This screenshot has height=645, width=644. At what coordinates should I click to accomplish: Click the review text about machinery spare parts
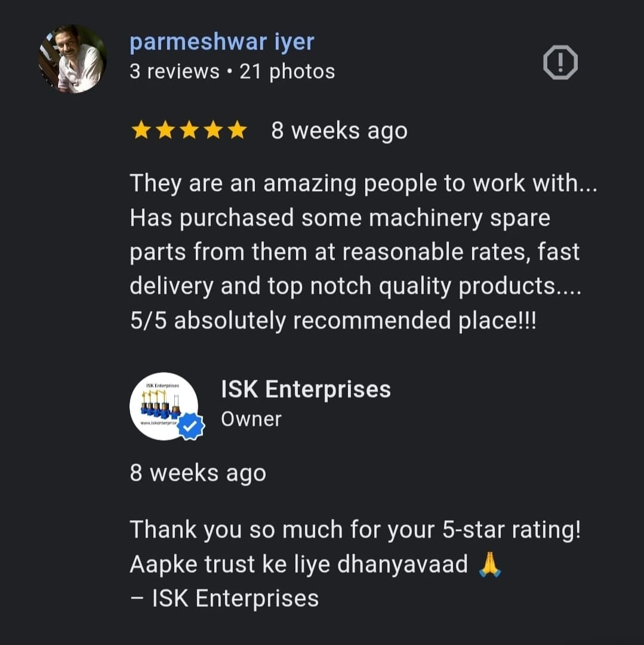point(363,251)
